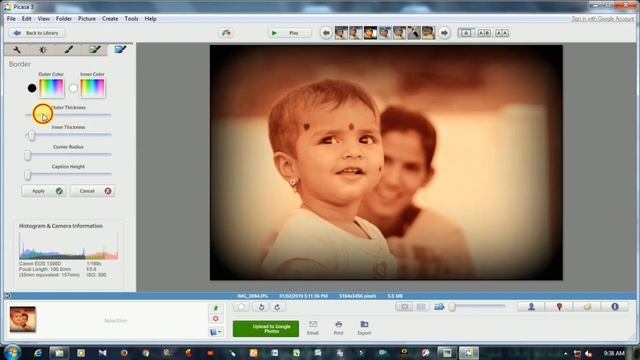Show hidden system tray icons arrow
This screenshot has height=360, width=640.
tap(565, 353)
